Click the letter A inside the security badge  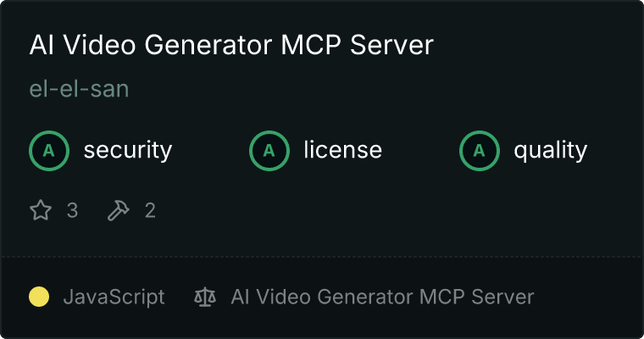49,151
